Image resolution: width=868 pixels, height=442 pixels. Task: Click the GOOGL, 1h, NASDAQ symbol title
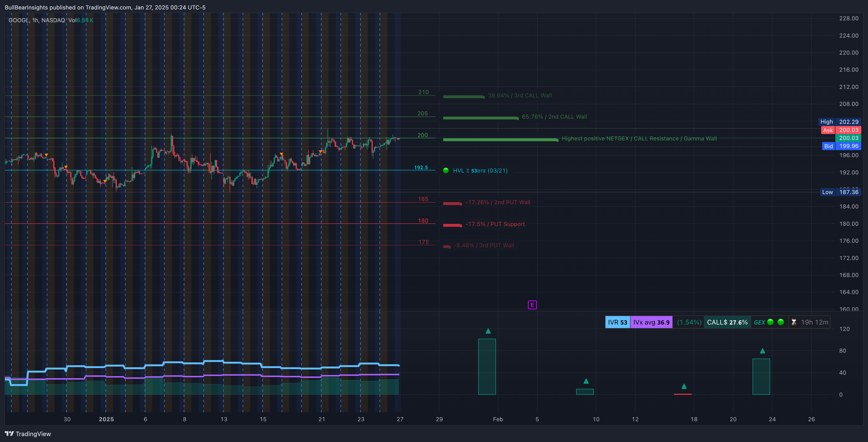[x=36, y=20]
